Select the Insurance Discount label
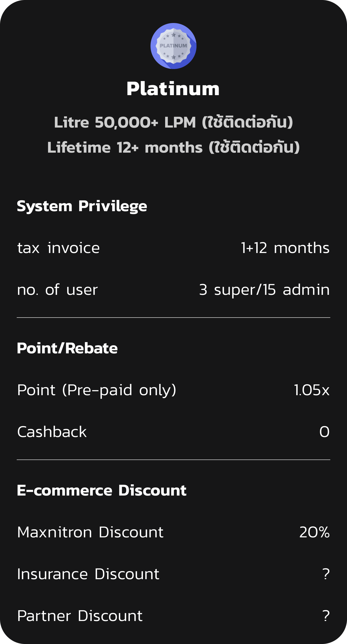 (88, 574)
